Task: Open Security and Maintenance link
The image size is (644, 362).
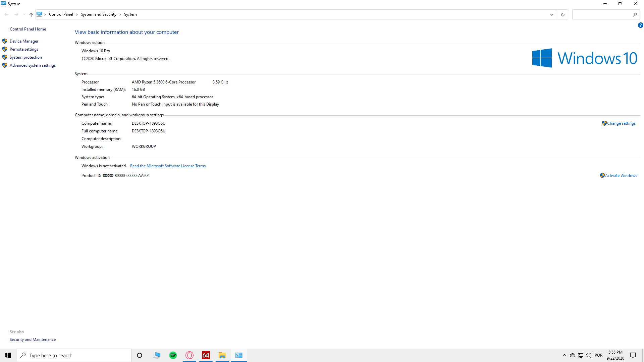Action: click(x=33, y=340)
